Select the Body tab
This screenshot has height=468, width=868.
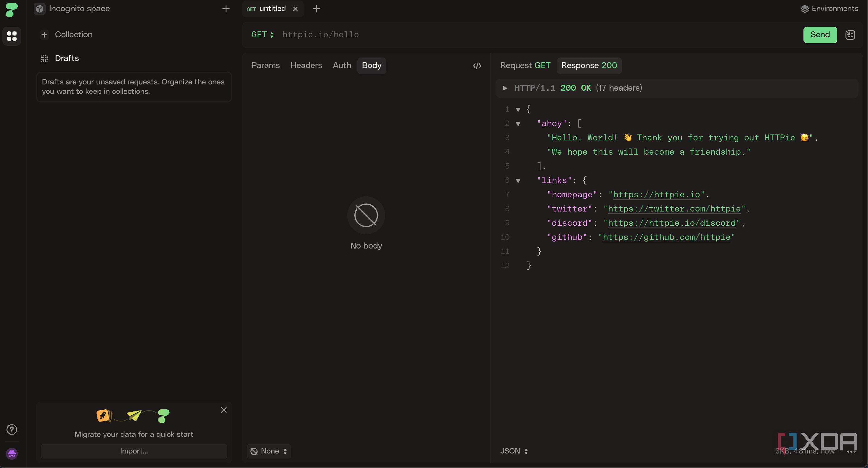pyautogui.click(x=372, y=65)
